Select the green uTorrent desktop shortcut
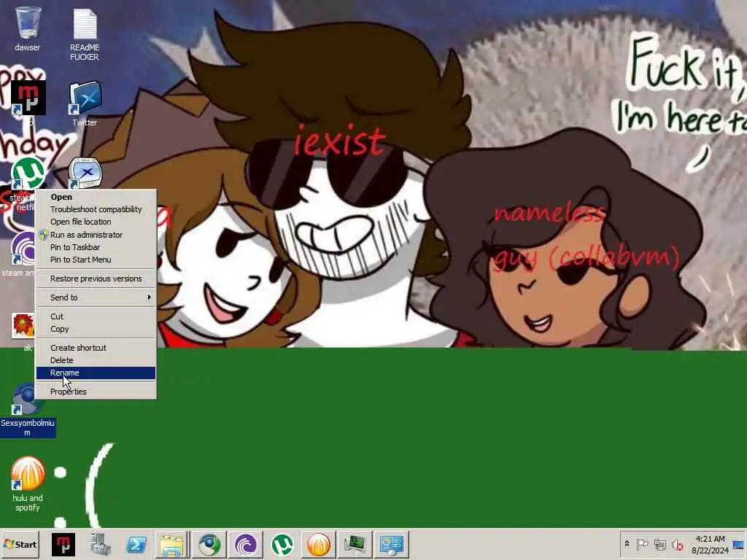Screen dimensions: 747x560 pyautogui.click(x=28, y=174)
